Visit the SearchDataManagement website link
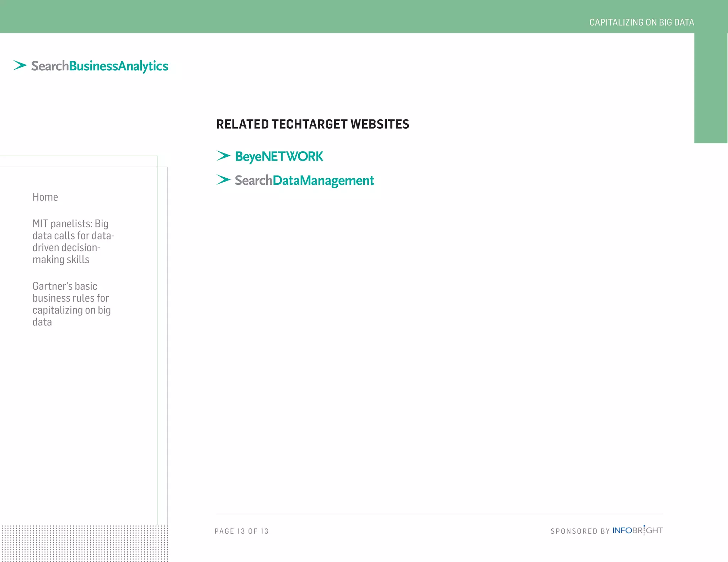This screenshot has height=562, width=728. click(304, 180)
